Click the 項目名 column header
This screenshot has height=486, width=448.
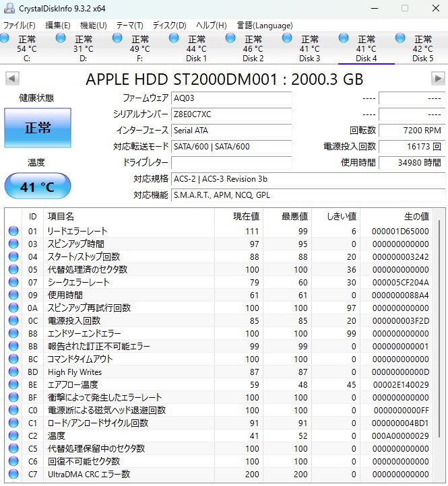tap(129, 216)
